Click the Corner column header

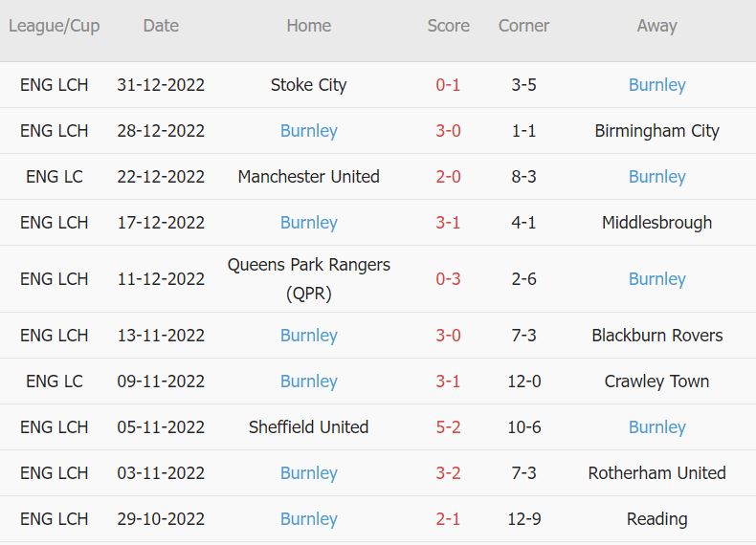(523, 26)
